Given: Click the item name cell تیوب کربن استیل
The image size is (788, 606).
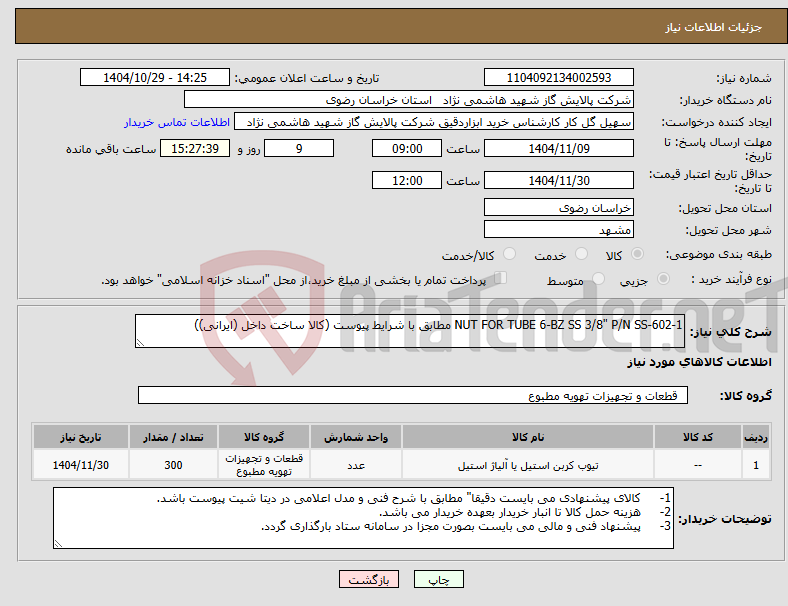Looking at the screenshot, I should 527,465.
